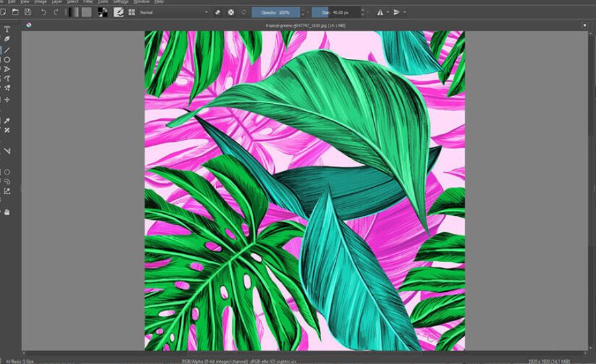The width and height of the screenshot is (596, 364).
Task: Toggle Eraser mode button
Action: click(218, 12)
